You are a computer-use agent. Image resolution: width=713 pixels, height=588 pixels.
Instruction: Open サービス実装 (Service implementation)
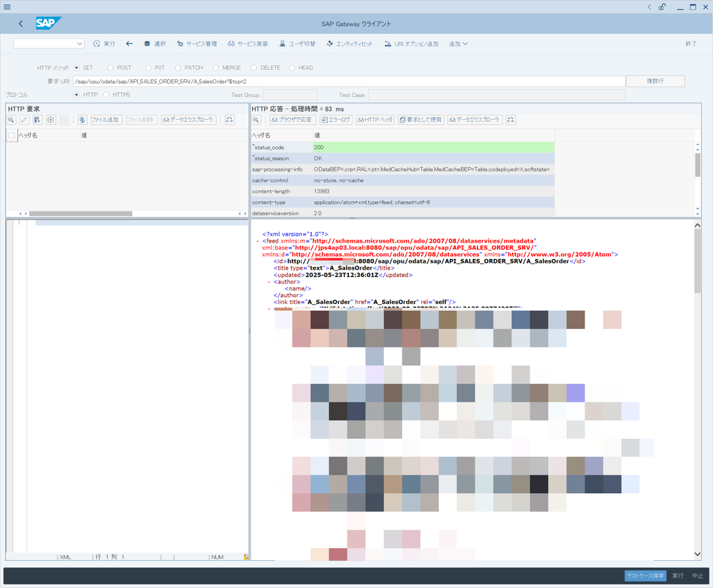(x=248, y=44)
